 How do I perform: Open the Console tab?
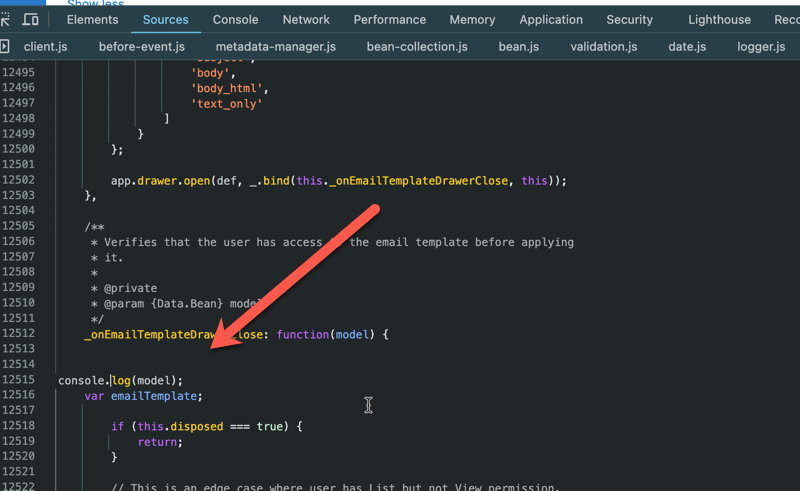(x=235, y=20)
